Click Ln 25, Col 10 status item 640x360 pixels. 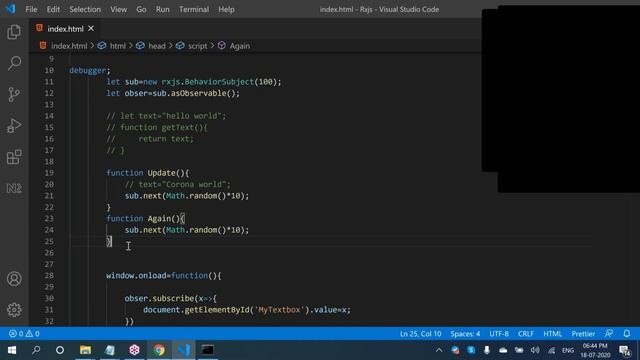coord(420,333)
